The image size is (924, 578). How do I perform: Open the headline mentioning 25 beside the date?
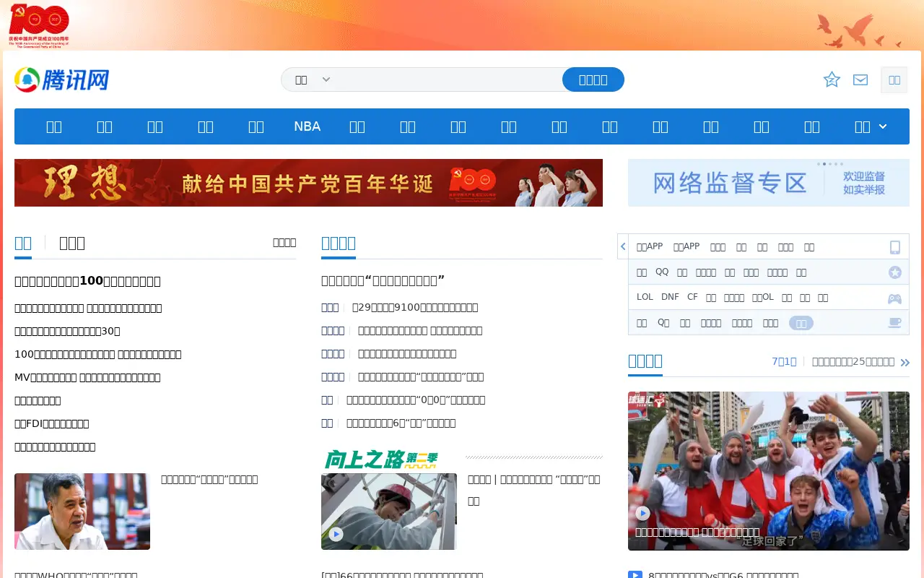pyautogui.click(x=853, y=361)
